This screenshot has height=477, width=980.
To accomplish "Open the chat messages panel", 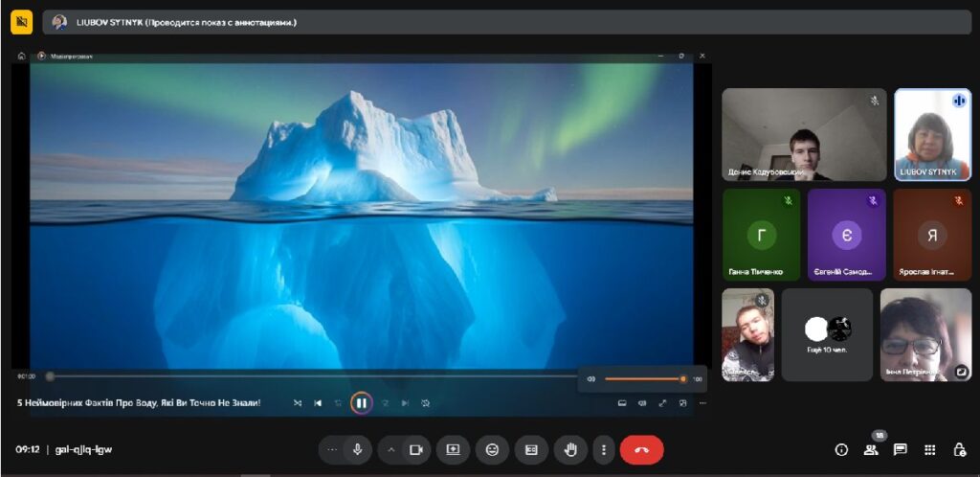I will [x=900, y=449].
